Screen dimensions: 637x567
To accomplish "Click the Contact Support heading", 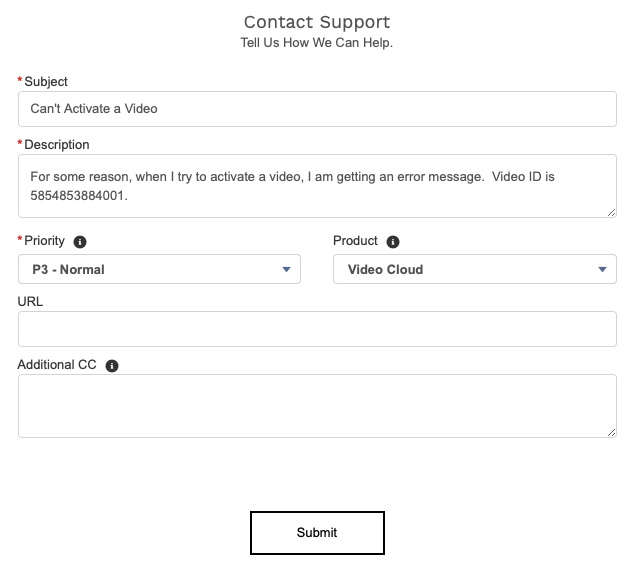I will click(317, 22).
